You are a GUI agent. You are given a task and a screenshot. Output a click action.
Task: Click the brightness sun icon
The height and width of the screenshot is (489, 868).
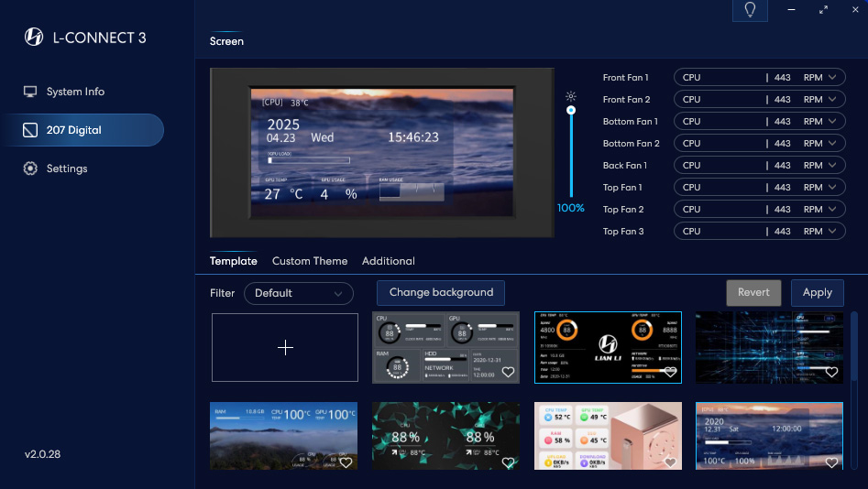(x=571, y=95)
